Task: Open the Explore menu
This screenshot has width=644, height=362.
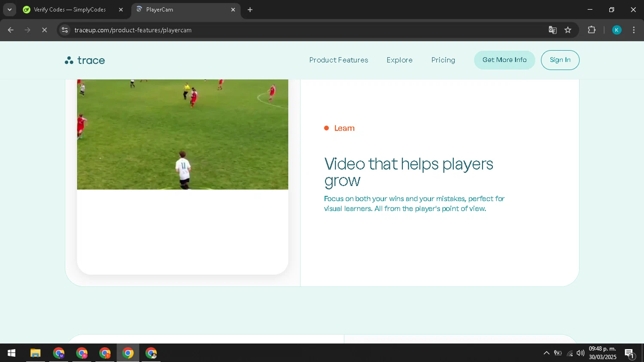Action: 399,60
